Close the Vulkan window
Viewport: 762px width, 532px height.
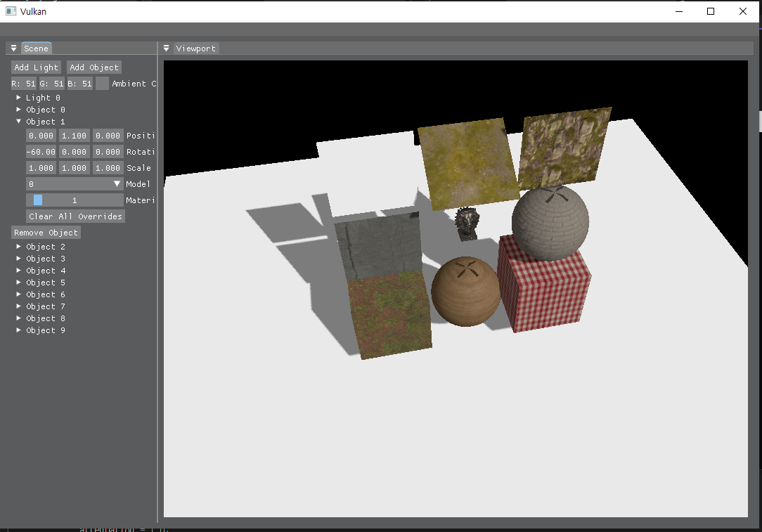(x=742, y=11)
